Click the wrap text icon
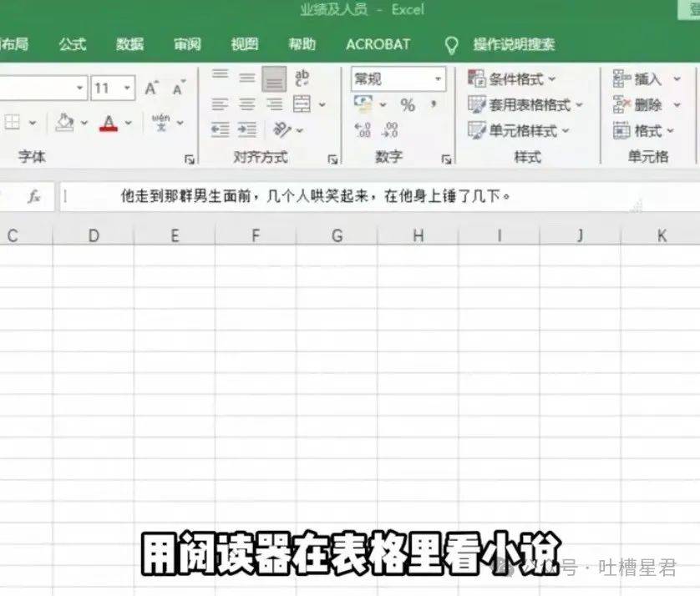The image size is (700, 596). 302,78
